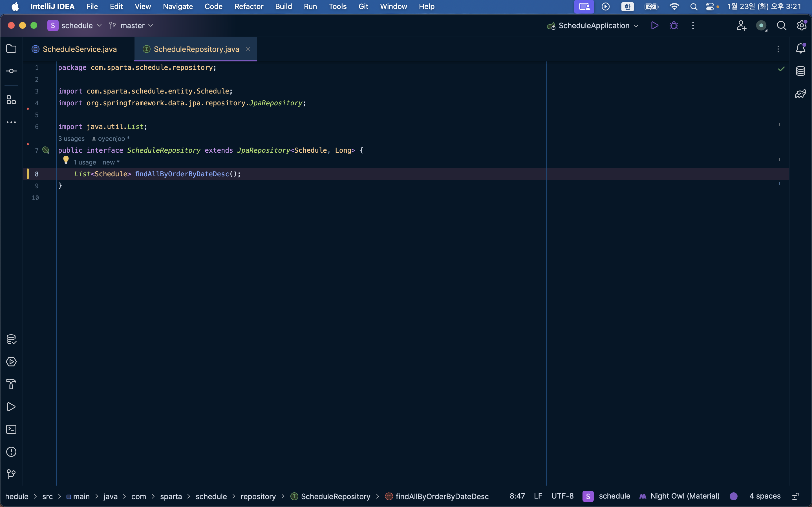The height and width of the screenshot is (507, 812).
Task: Open the Commit tool window
Action: click(x=11, y=71)
